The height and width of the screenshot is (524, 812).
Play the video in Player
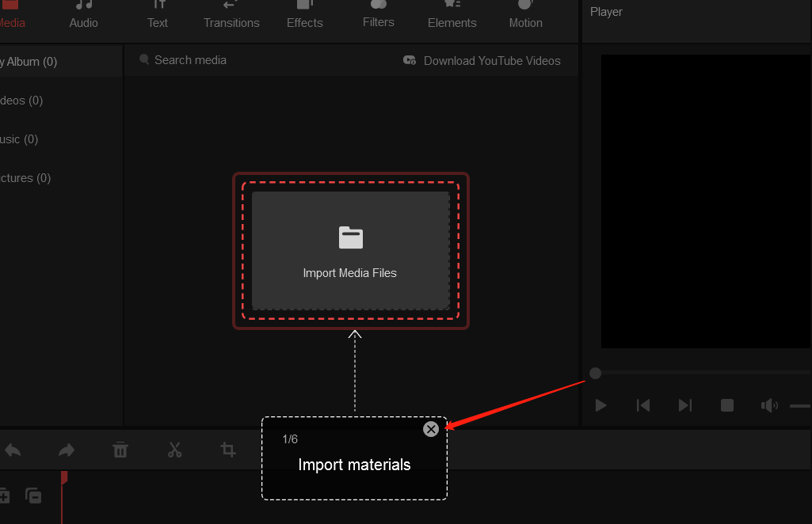pos(600,405)
